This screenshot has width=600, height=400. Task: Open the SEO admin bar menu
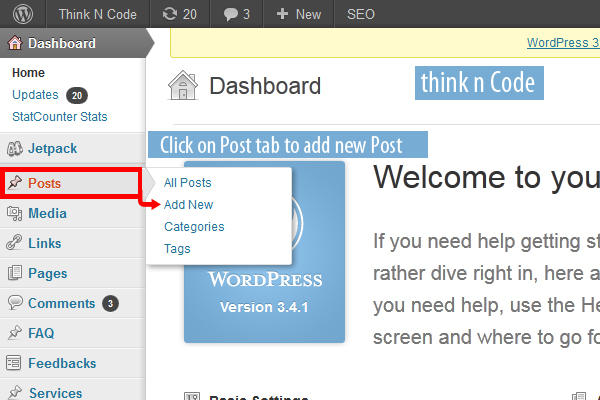coord(361,14)
